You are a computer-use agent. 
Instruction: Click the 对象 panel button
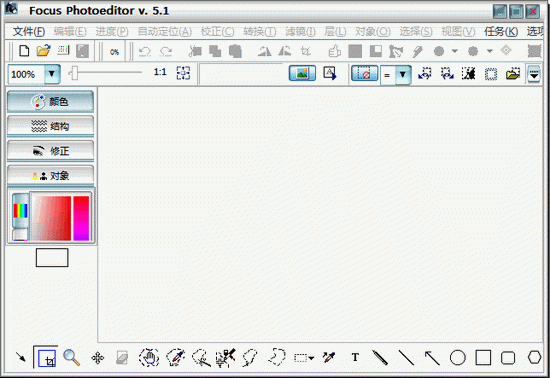click(51, 175)
